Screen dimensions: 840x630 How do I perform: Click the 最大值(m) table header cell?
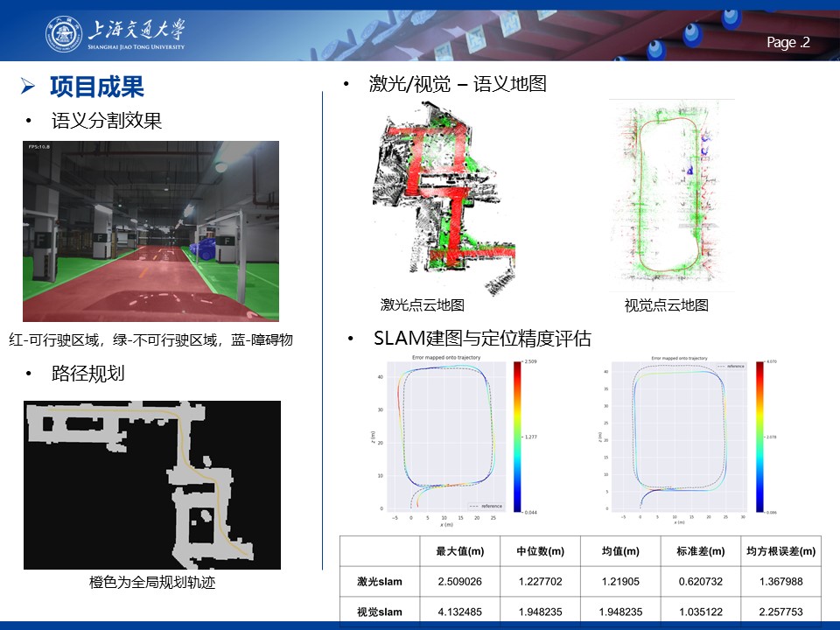459,551
